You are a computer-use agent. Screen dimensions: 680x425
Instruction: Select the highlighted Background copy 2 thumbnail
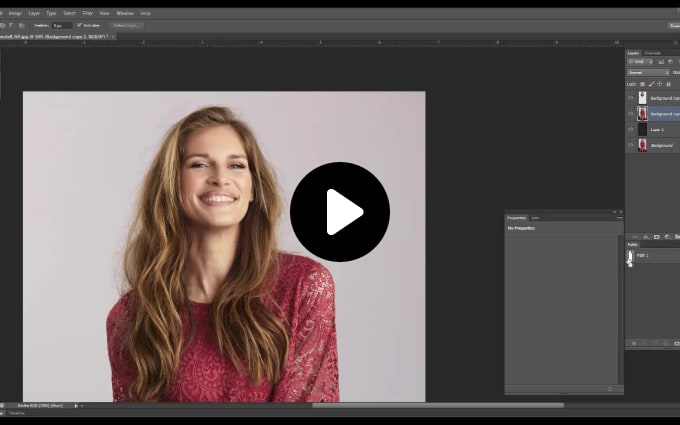(642, 114)
